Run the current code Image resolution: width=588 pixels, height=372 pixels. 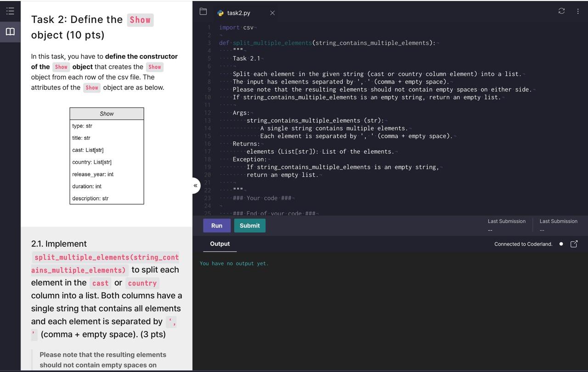216,225
